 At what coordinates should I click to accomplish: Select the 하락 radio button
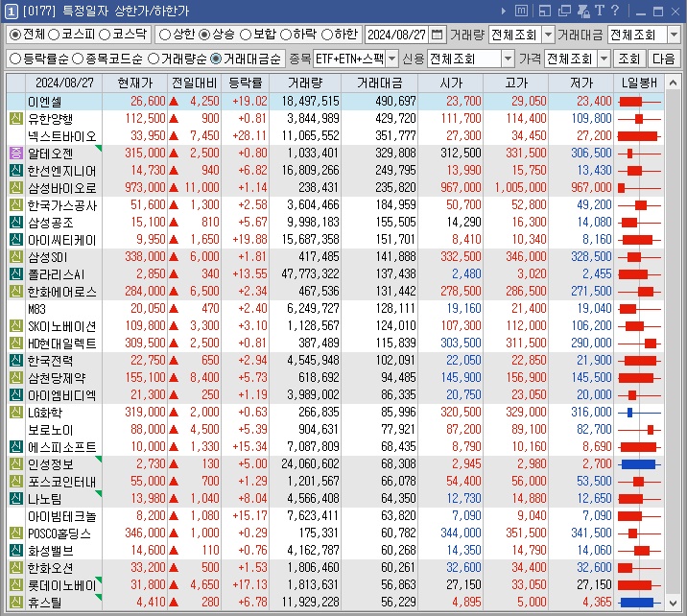coord(286,35)
